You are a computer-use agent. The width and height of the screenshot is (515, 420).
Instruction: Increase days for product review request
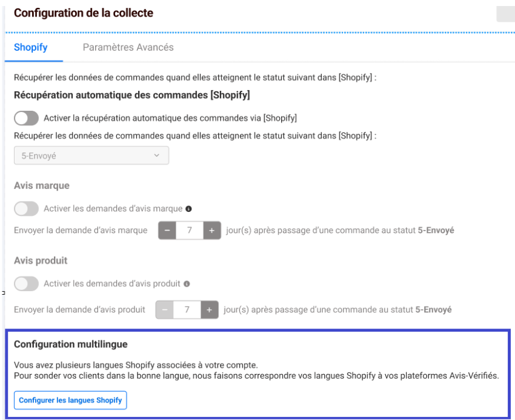click(x=208, y=309)
